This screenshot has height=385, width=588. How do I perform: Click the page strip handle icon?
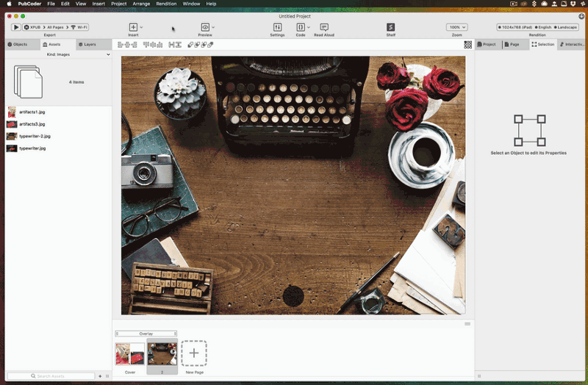467,324
